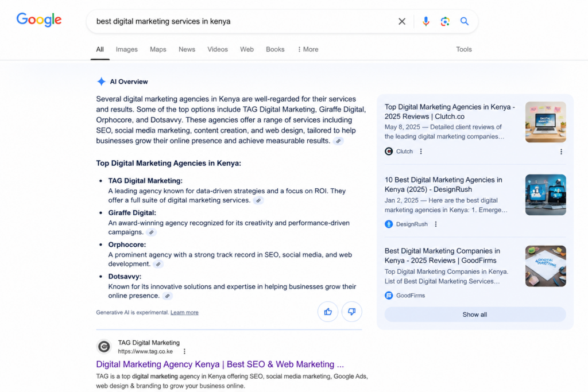Screen dimensions: 588x392
Task: Click Show all sources button
Action: pyautogui.click(x=475, y=315)
